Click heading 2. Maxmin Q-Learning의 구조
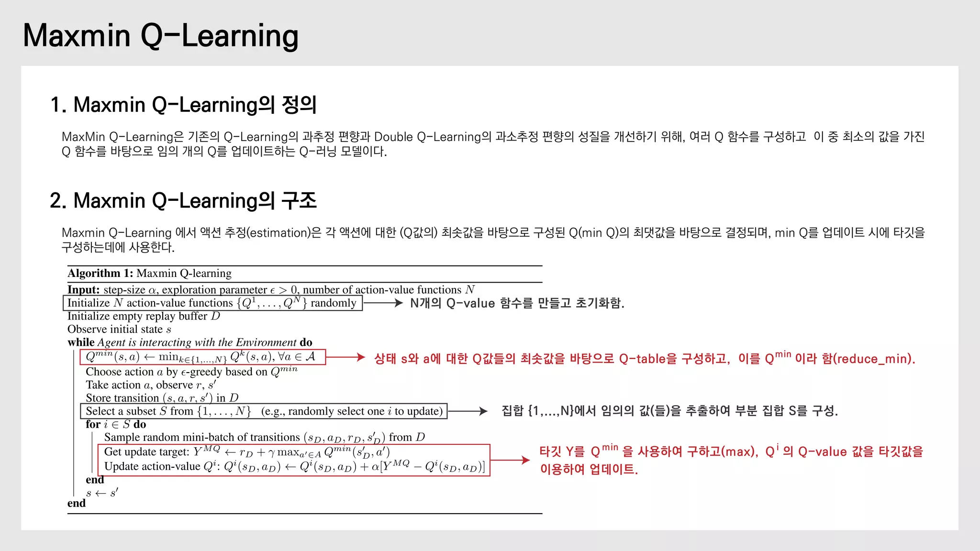The width and height of the screenshot is (980, 551). pos(183,200)
